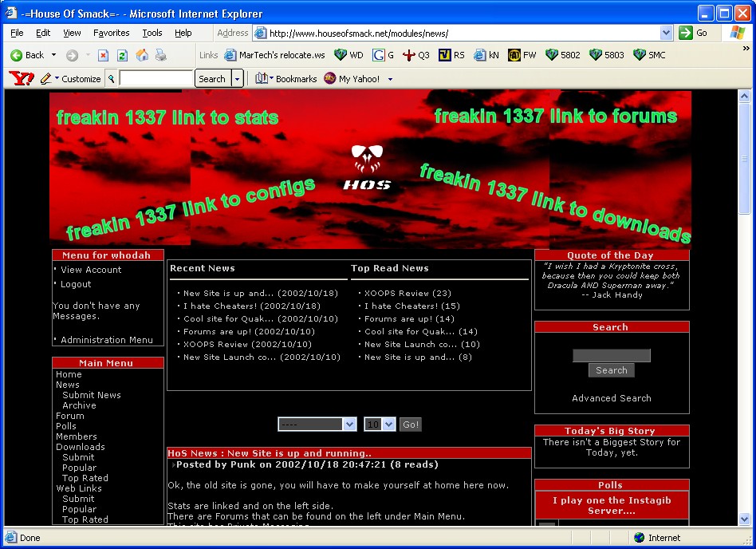Click the Internet zone globe icon
The height and width of the screenshot is (549, 756).
(640, 537)
